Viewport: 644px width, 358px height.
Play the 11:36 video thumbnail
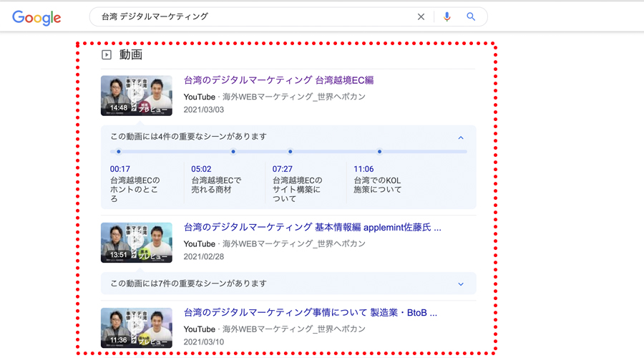click(x=137, y=328)
